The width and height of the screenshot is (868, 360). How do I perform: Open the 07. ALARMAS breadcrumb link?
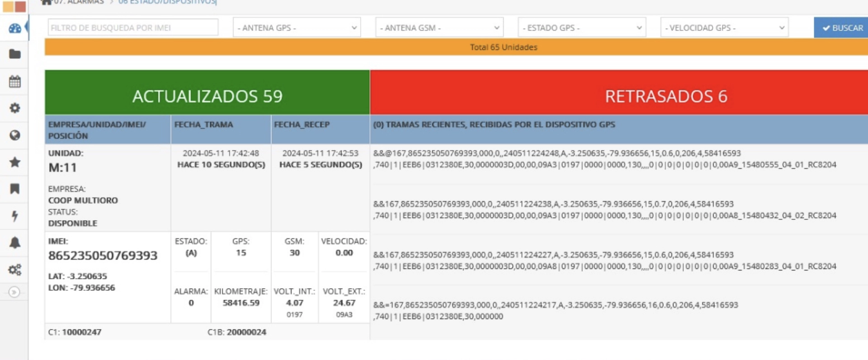click(79, 2)
